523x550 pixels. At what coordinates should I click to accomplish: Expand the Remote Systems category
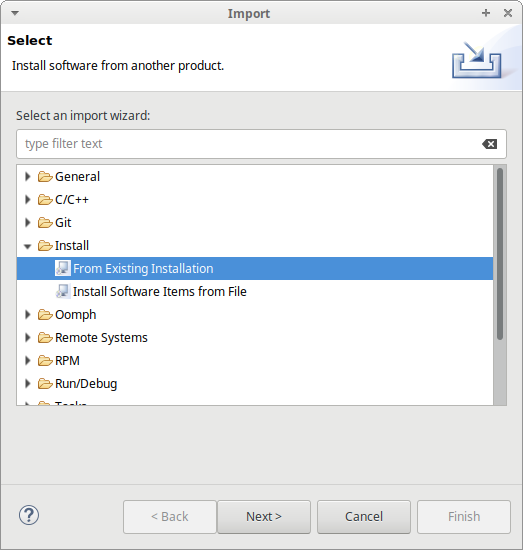(x=28, y=337)
